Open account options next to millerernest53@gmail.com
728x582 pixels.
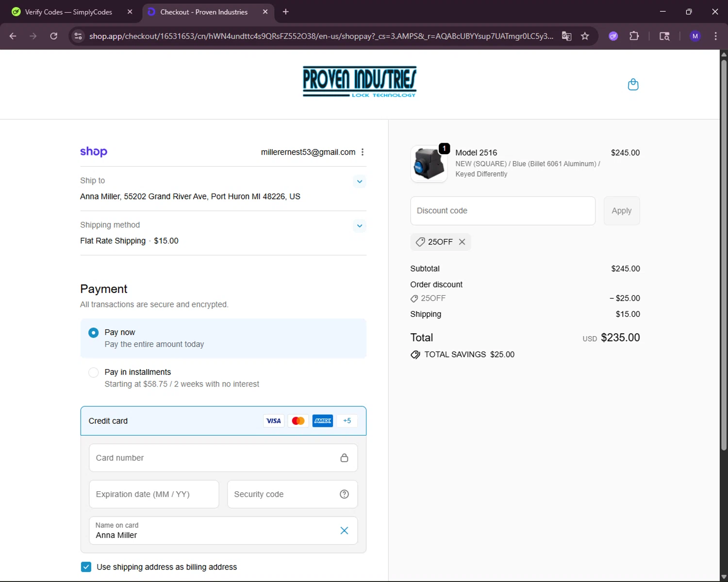click(362, 152)
